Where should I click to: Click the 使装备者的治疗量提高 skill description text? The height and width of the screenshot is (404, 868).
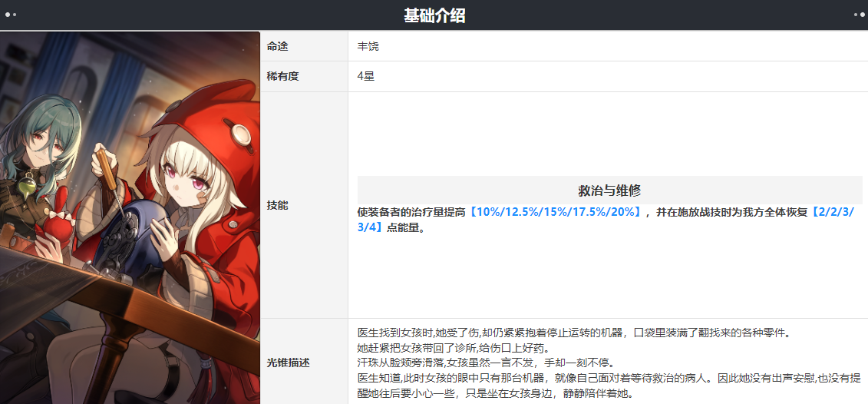(x=412, y=213)
